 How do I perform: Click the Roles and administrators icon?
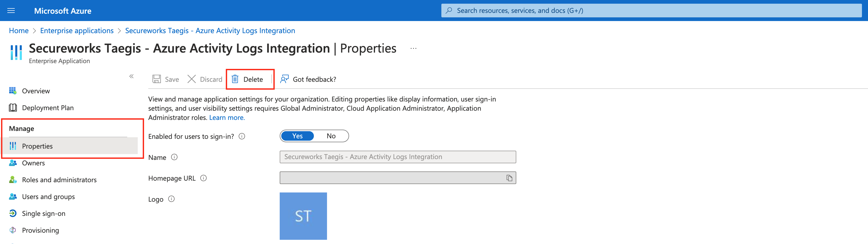13,180
